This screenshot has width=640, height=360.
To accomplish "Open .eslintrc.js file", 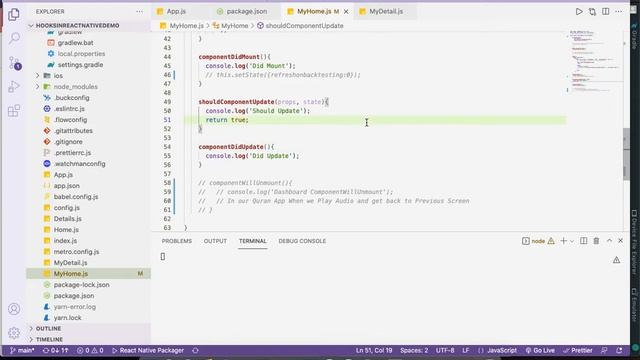I will (69, 109).
